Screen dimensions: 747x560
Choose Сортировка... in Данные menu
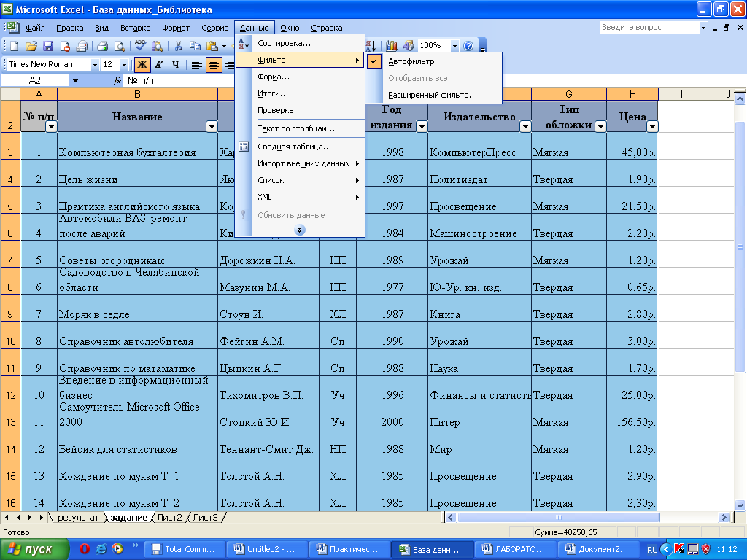pyautogui.click(x=300, y=43)
